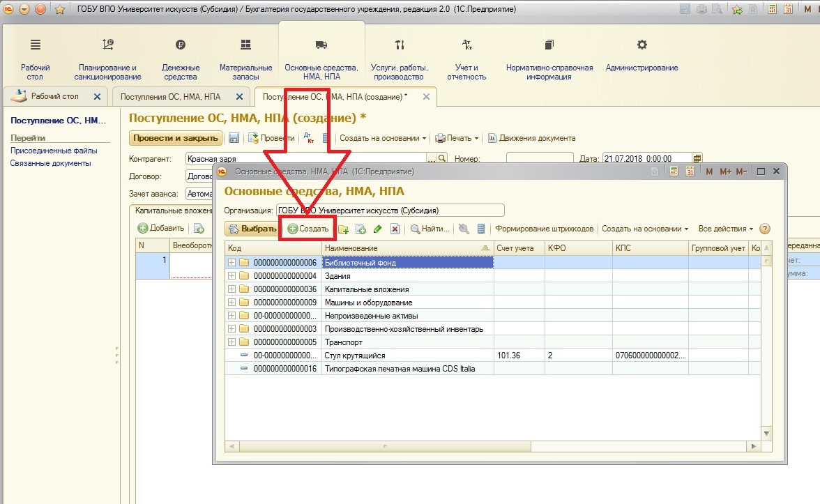The height and width of the screenshot is (504, 820).
Task: Click the red X mark-for-deletion icon
Action: tap(395, 229)
